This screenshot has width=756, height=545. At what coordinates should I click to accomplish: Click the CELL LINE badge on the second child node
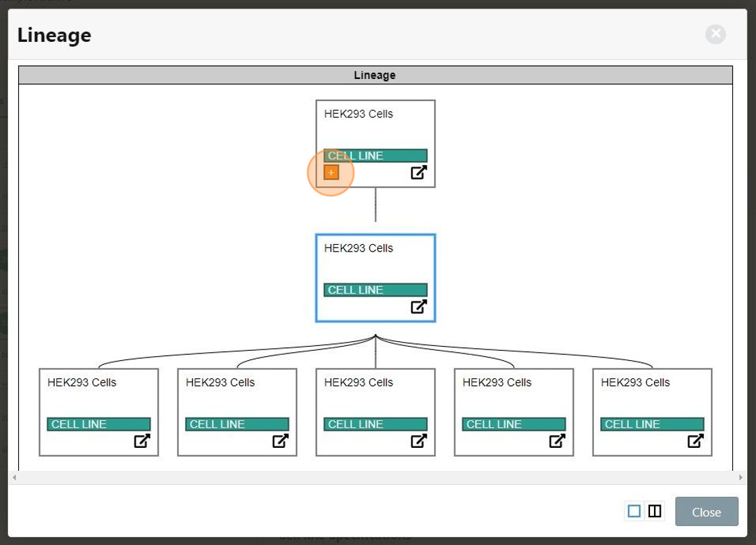237,424
